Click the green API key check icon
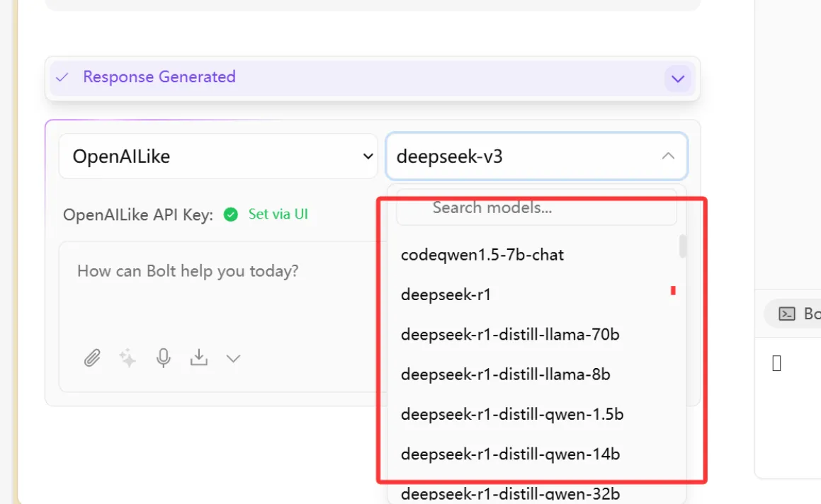821x504 pixels. [230, 214]
